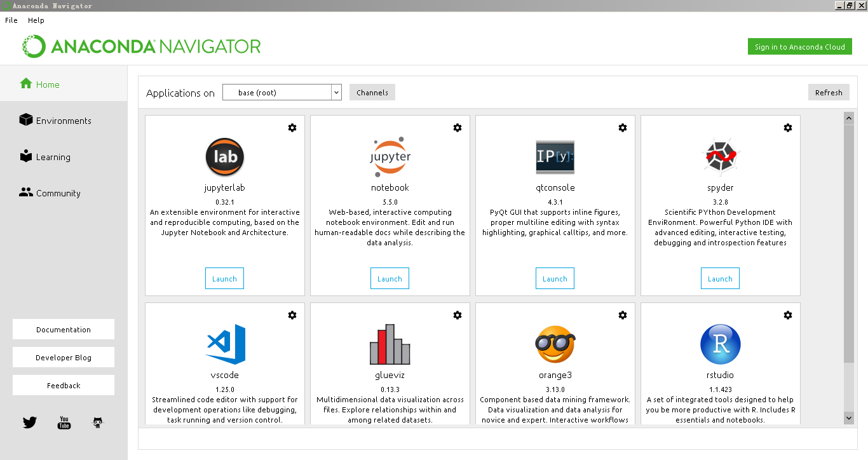
Task: Click the Learning book icon
Action: pyautogui.click(x=26, y=156)
